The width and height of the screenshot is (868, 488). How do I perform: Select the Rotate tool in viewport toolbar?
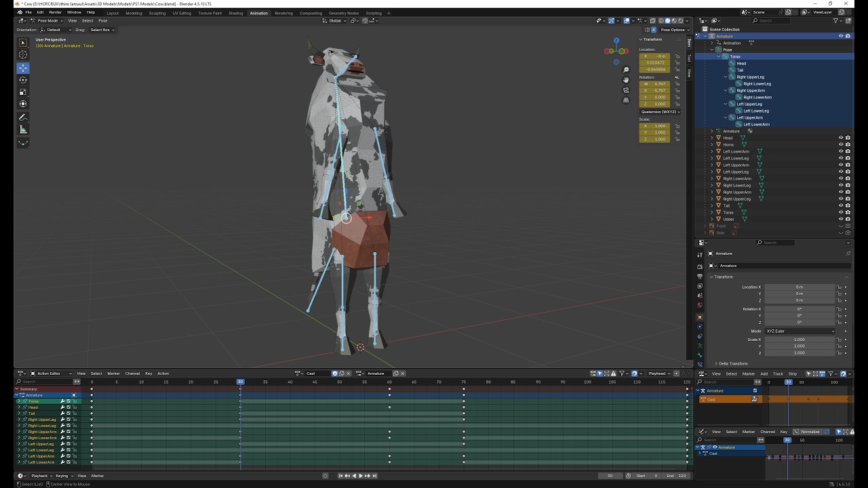tap(23, 80)
